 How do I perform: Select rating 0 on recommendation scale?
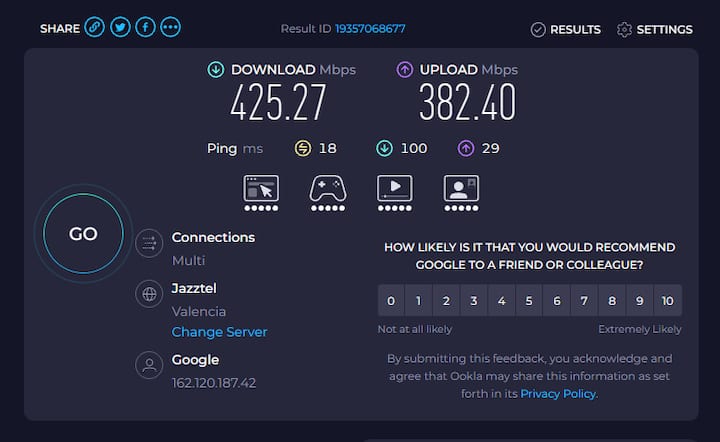click(391, 301)
